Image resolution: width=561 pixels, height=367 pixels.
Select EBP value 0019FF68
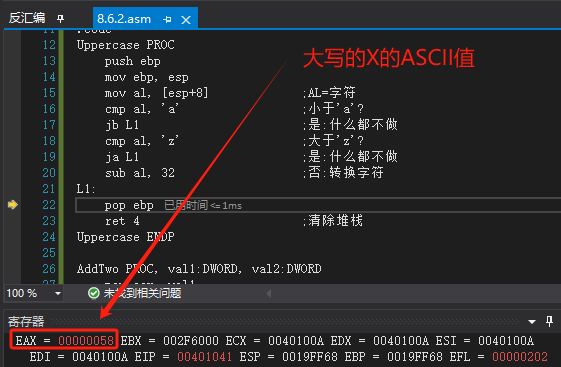(415, 357)
